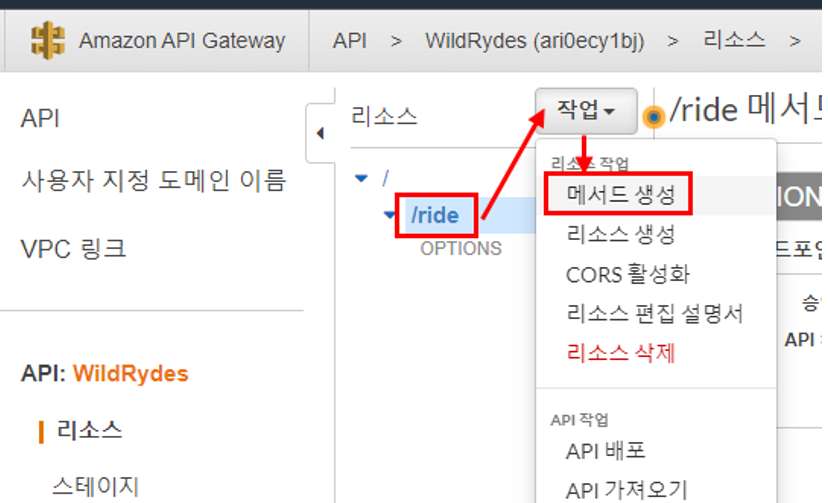The image size is (828, 503).
Task: Choose 리소스 편집 설명서 from menu
Action: click(x=654, y=314)
